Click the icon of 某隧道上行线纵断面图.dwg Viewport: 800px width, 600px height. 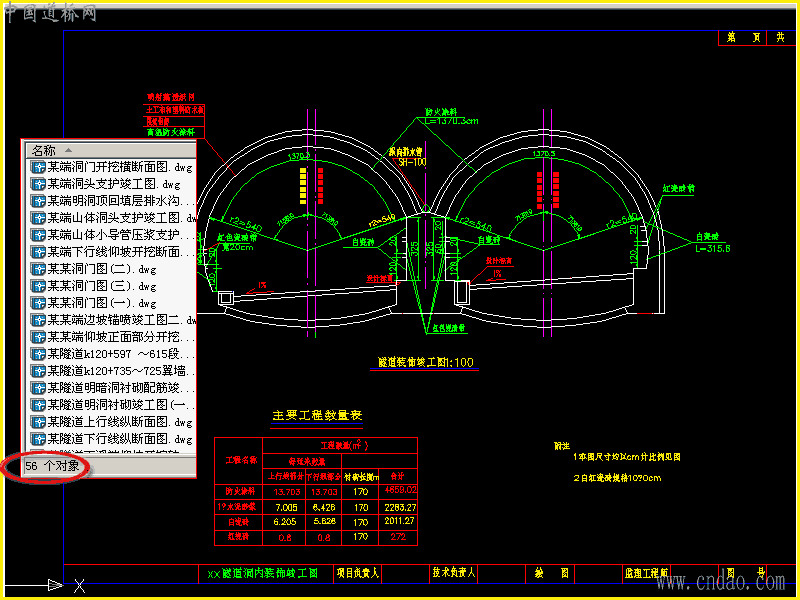(38, 422)
